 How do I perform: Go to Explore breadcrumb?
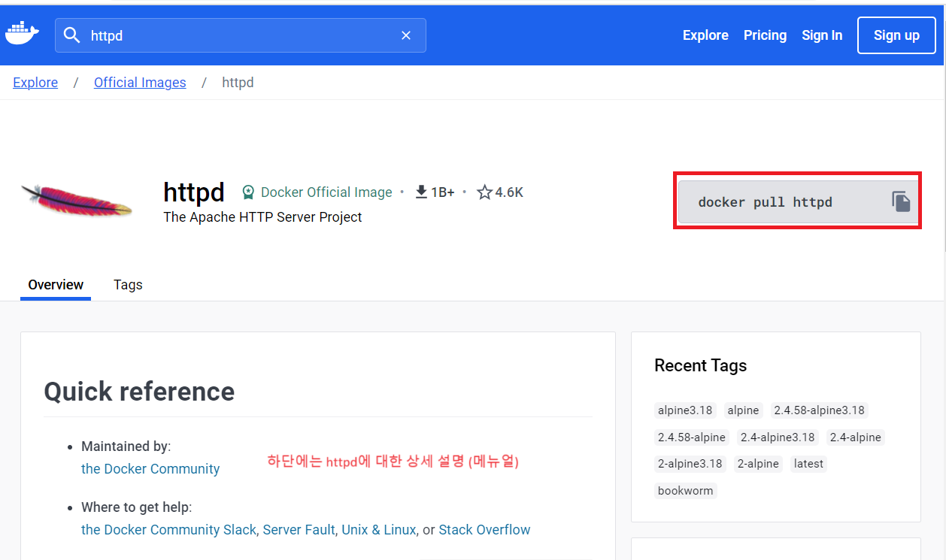click(35, 83)
